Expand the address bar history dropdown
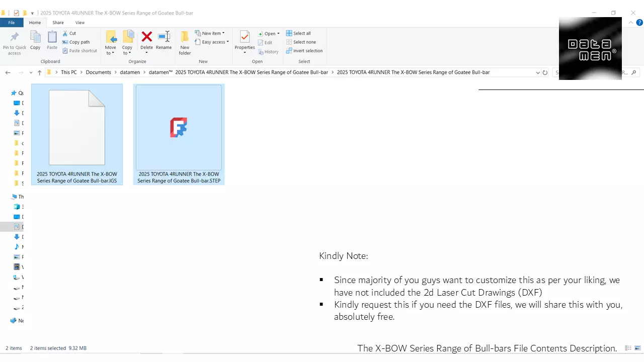The image size is (644, 362). click(x=537, y=72)
